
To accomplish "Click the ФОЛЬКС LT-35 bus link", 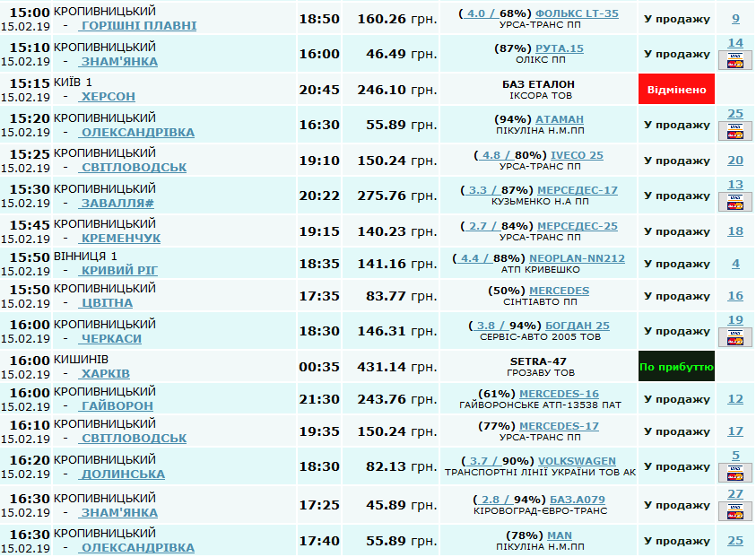I will 576,13.
